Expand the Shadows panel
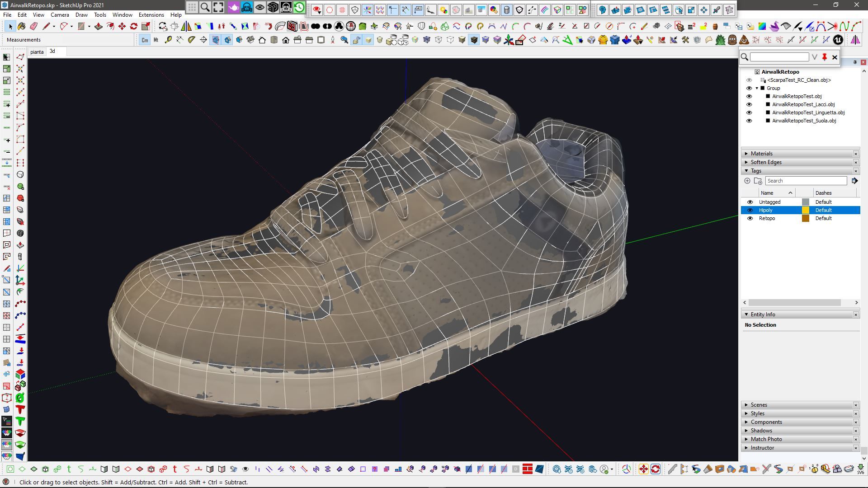 coord(761,431)
